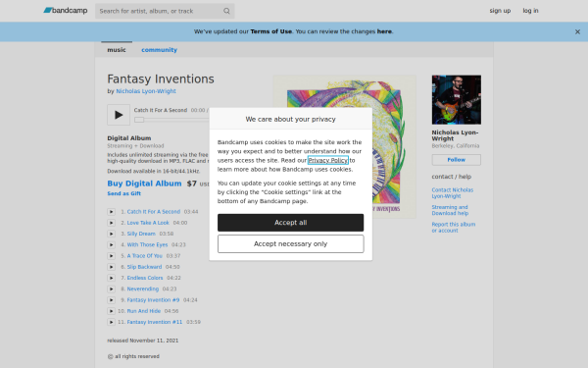Play track 1 Catch It For A Second
The height and width of the screenshot is (368, 588).
click(x=112, y=212)
